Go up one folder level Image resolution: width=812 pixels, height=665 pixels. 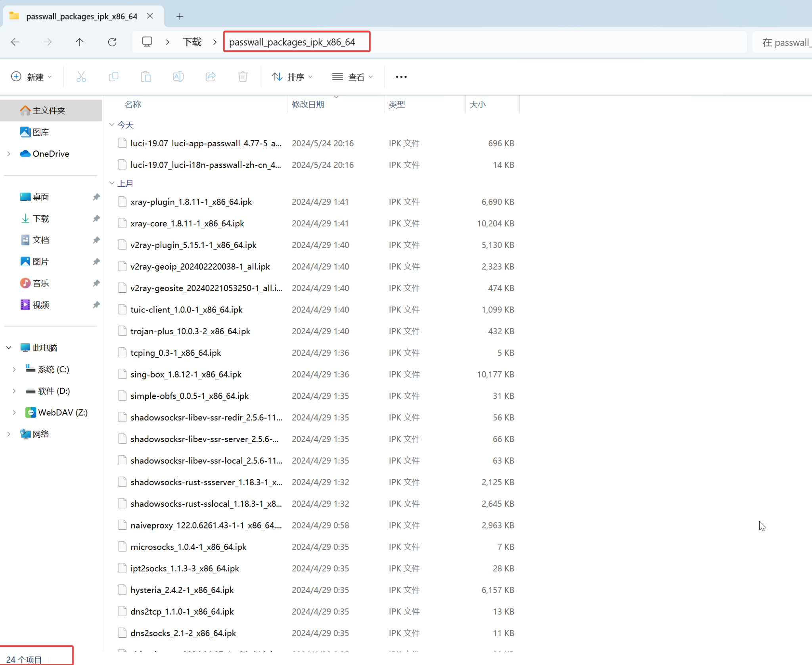(80, 42)
